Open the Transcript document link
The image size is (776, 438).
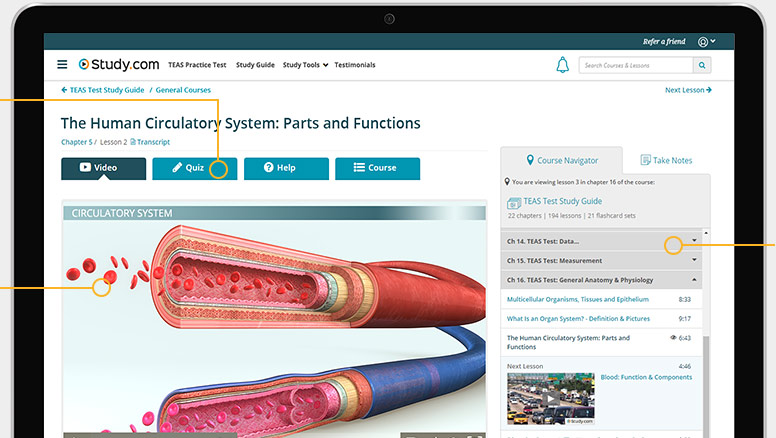tap(150, 142)
